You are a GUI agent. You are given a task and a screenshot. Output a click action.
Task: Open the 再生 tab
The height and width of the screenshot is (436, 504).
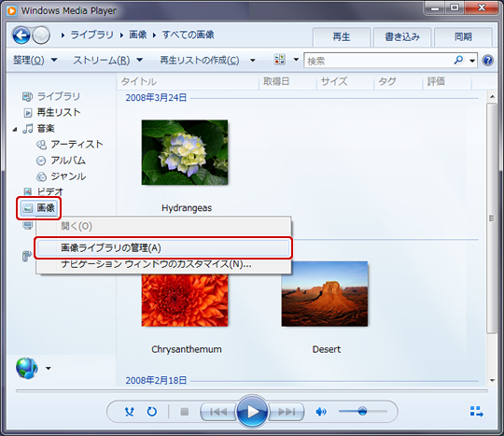coord(341,37)
